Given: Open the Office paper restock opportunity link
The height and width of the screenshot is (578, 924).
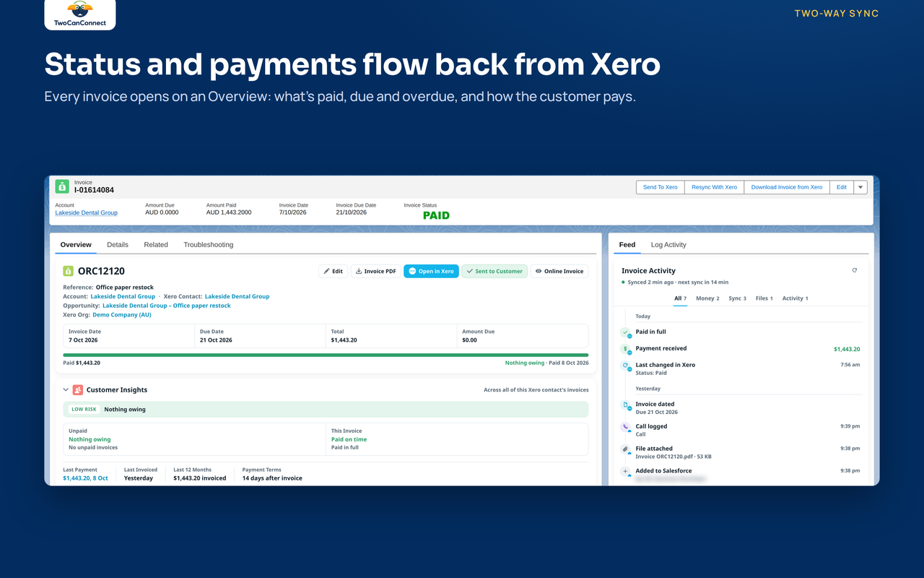Looking at the screenshot, I should [x=167, y=306].
